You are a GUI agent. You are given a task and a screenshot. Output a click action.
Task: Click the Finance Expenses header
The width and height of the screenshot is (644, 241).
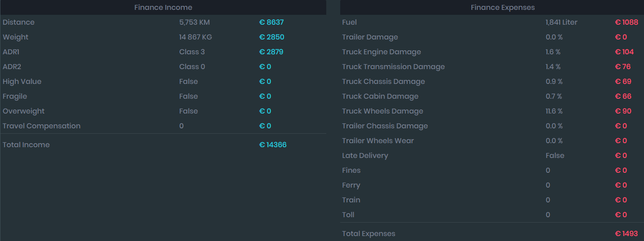coord(502,8)
